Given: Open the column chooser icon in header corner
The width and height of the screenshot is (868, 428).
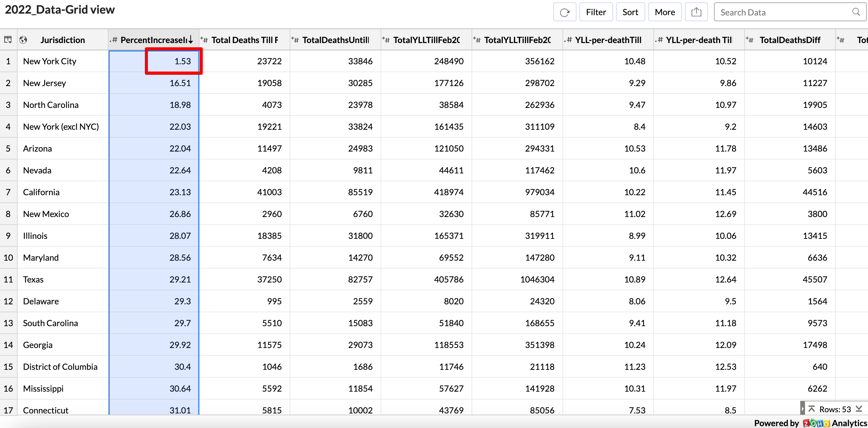Looking at the screenshot, I should [8, 40].
